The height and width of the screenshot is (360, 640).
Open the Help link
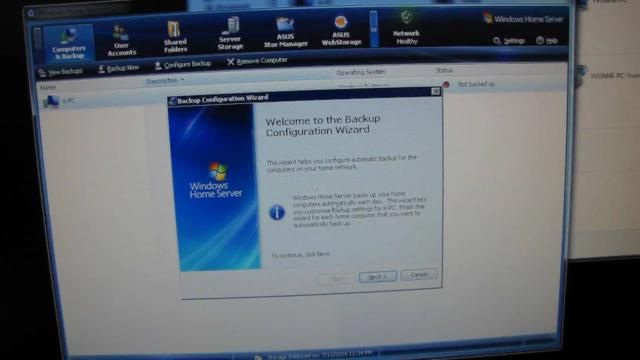(547, 40)
